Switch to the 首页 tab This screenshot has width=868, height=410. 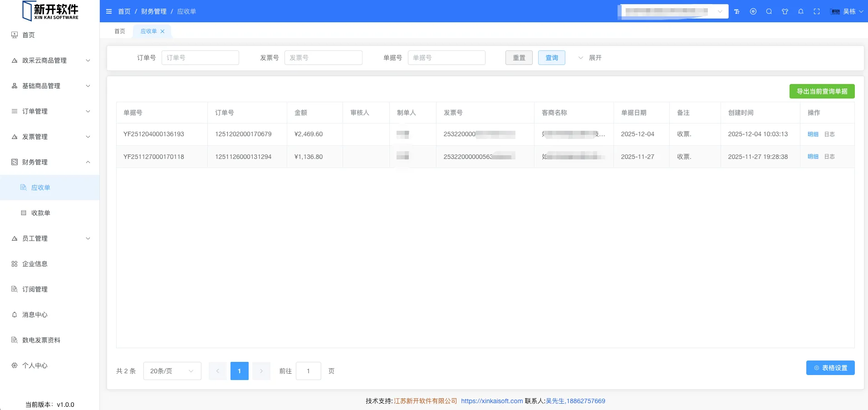[120, 31]
